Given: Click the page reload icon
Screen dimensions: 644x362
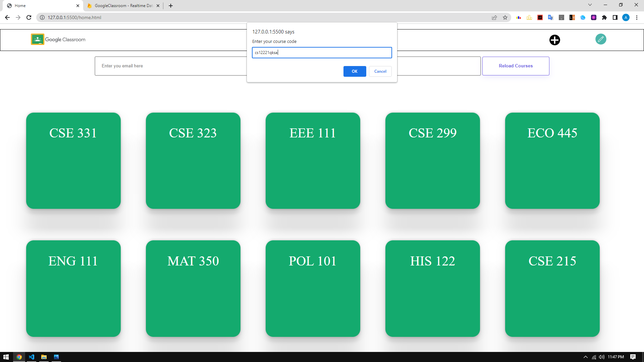Looking at the screenshot, I should tap(29, 17).
